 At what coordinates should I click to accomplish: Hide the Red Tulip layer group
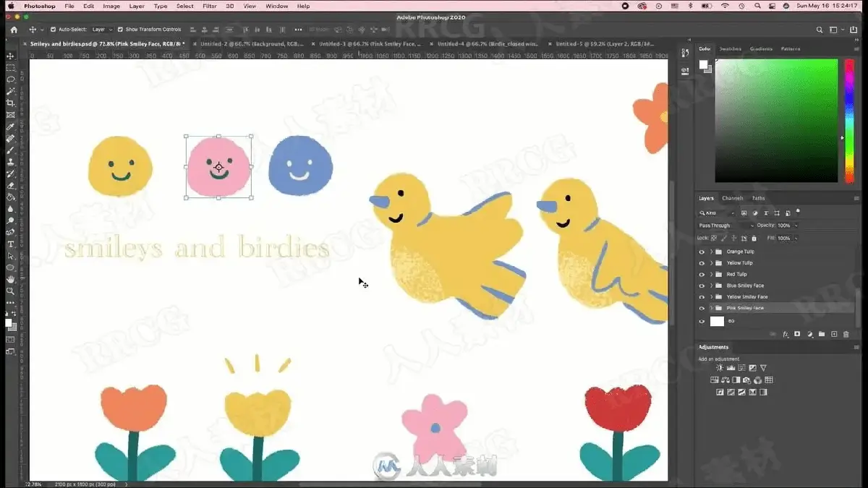(x=702, y=274)
